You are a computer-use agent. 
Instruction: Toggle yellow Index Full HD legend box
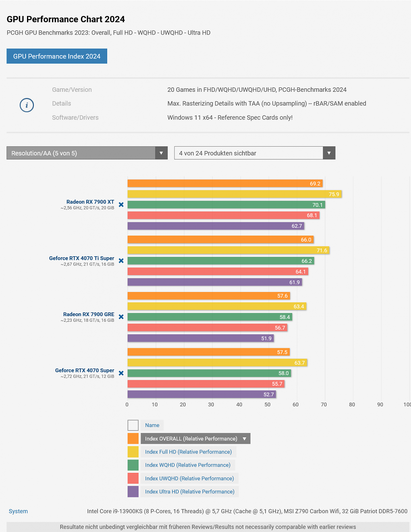point(133,452)
